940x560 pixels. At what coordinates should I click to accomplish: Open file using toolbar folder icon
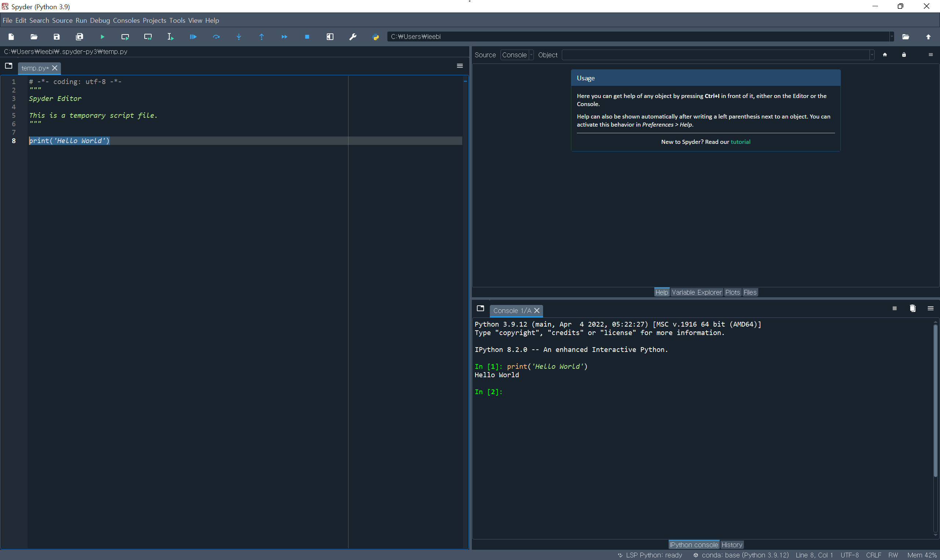(34, 37)
